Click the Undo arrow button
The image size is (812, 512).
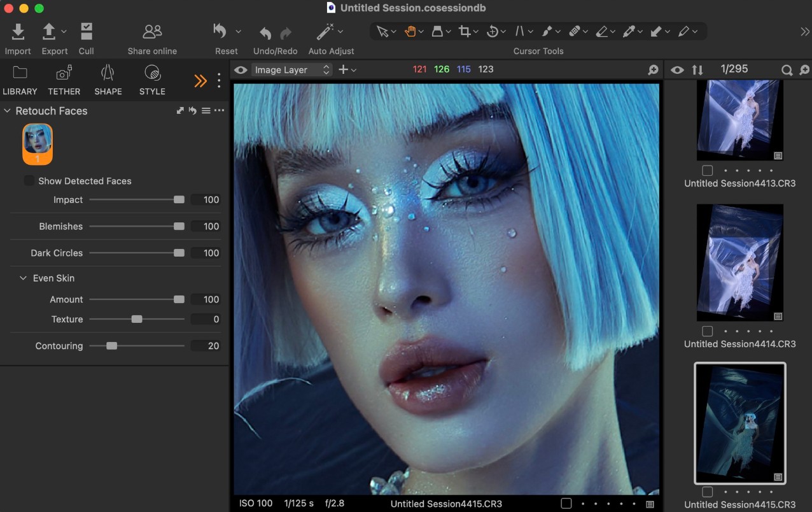pos(265,33)
